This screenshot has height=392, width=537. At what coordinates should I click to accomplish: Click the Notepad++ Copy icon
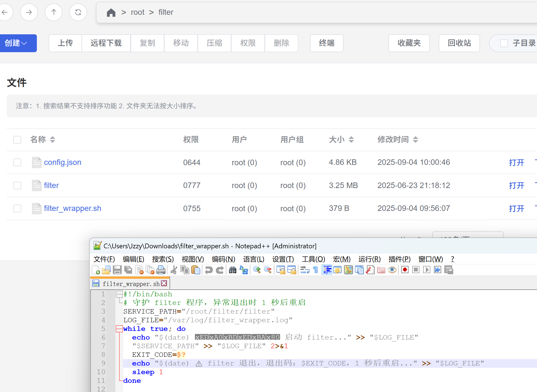[x=185, y=270]
